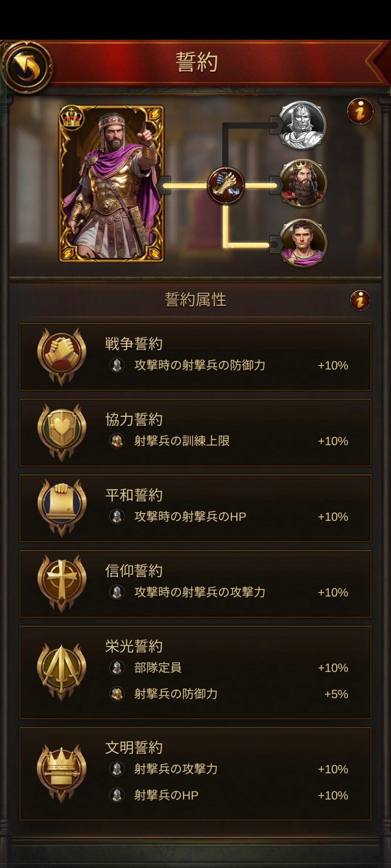Open info icon beside hero portraits
391x868 pixels.
pos(360,111)
